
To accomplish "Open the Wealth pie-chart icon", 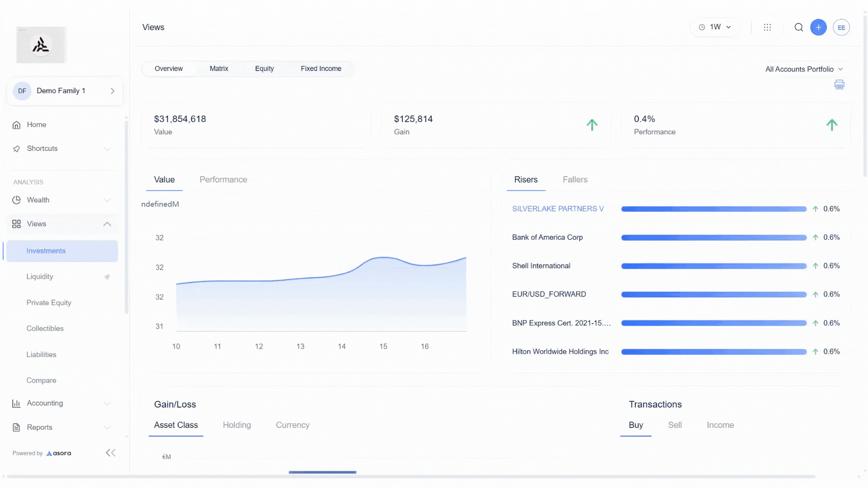I will (x=16, y=200).
